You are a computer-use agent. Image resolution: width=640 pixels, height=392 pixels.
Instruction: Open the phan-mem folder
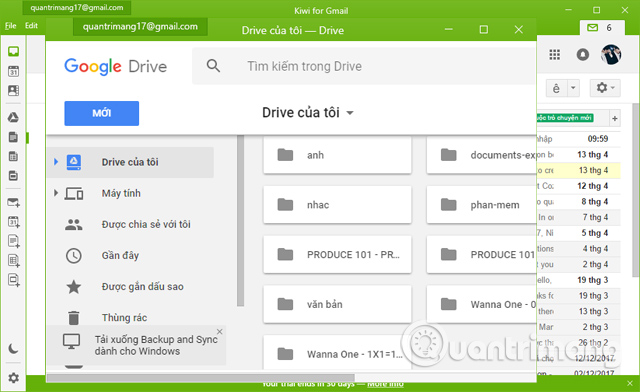click(x=482, y=205)
